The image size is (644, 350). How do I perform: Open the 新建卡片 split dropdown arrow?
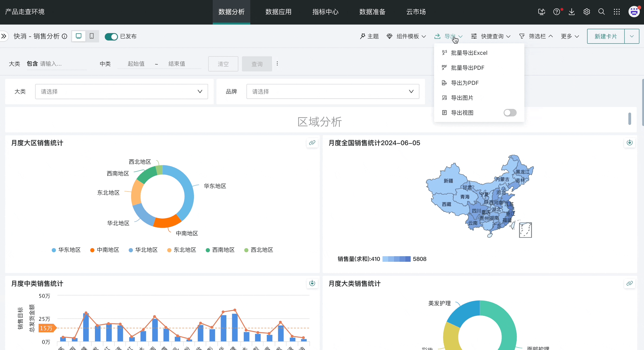tap(632, 36)
